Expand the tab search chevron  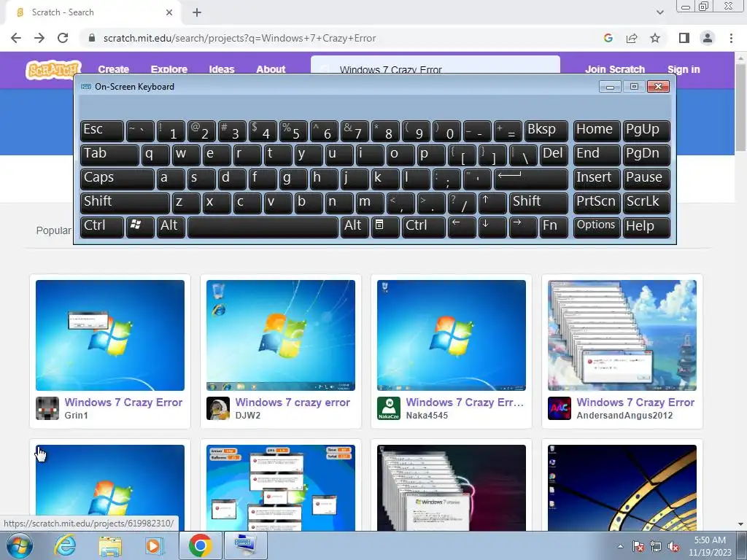pyautogui.click(x=659, y=12)
